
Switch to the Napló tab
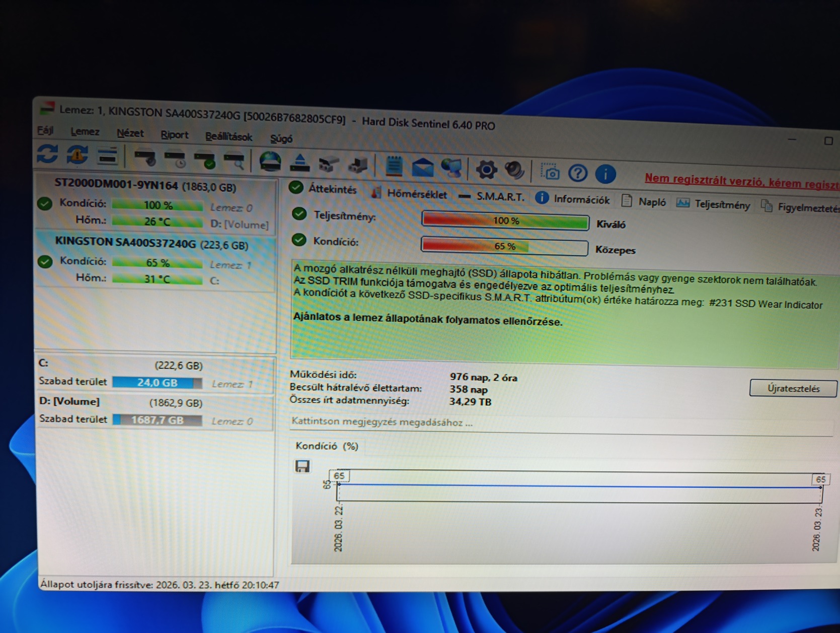(644, 202)
